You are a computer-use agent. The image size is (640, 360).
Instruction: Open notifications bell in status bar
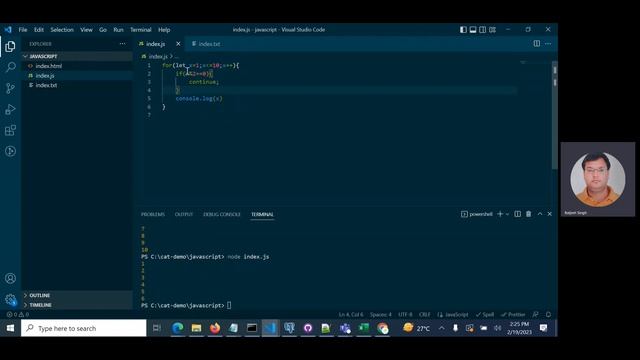(x=549, y=314)
